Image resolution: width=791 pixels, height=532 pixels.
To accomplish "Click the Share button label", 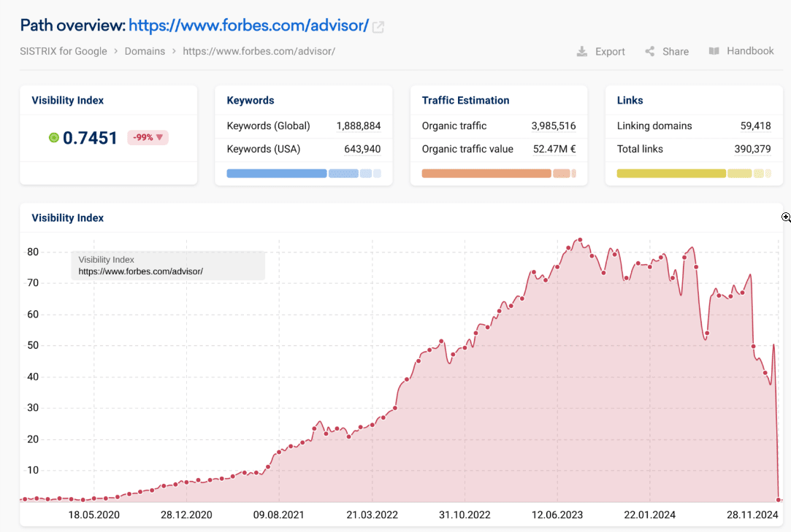I will click(x=676, y=51).
